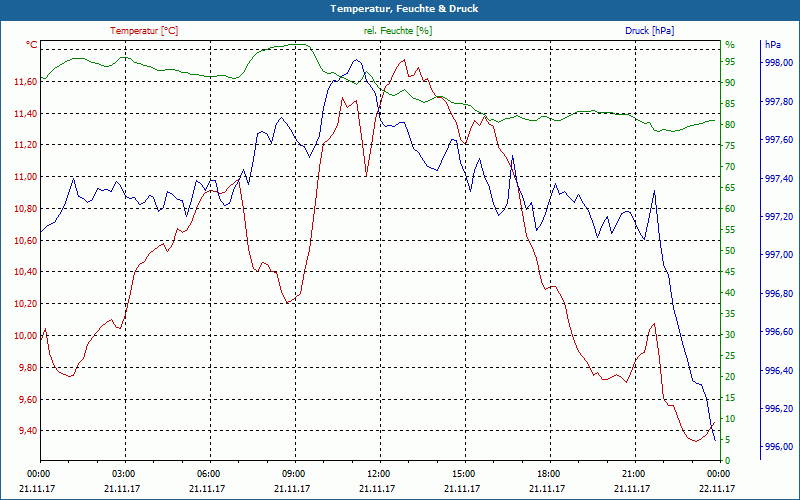This screenshot has height=500, width=800.
Task: Click green humidity axis value 85
Action: click(x=730, y=104)
